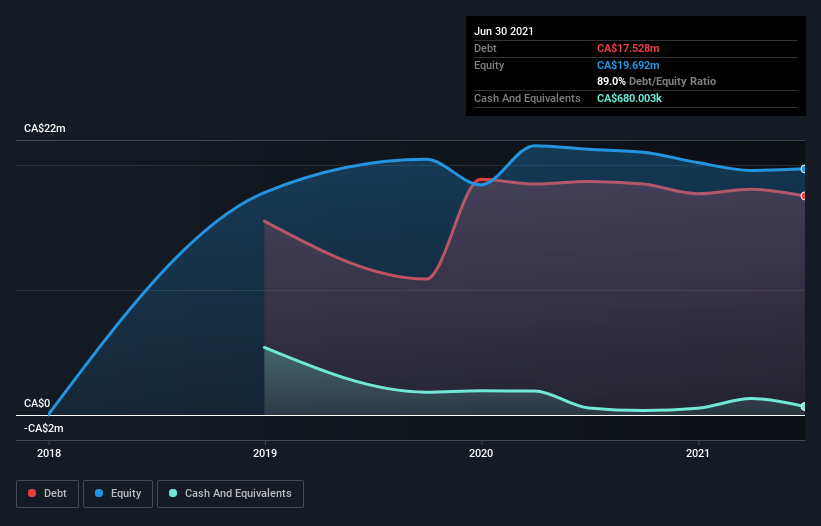The height and width of the screenshot is (526, 821).
Task: Select the 2018 x-axis label
Action: pyautogui.click(x=49, y=453)
